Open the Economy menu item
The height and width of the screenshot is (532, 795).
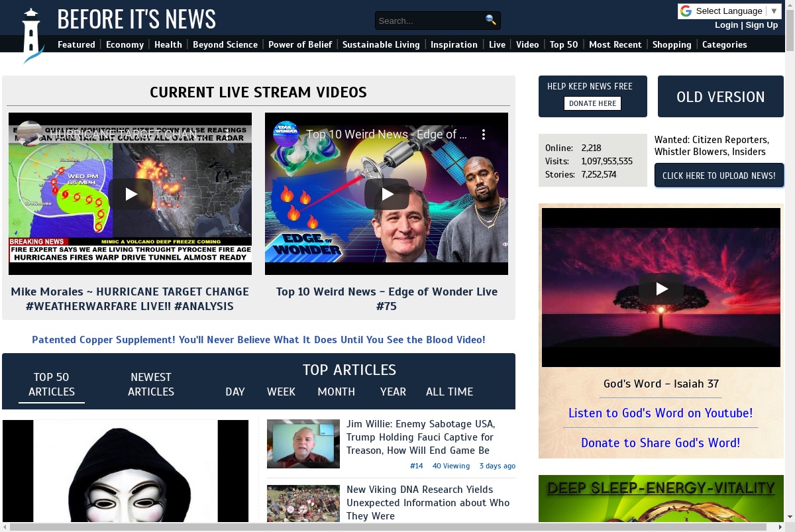[x=125, y=44]
